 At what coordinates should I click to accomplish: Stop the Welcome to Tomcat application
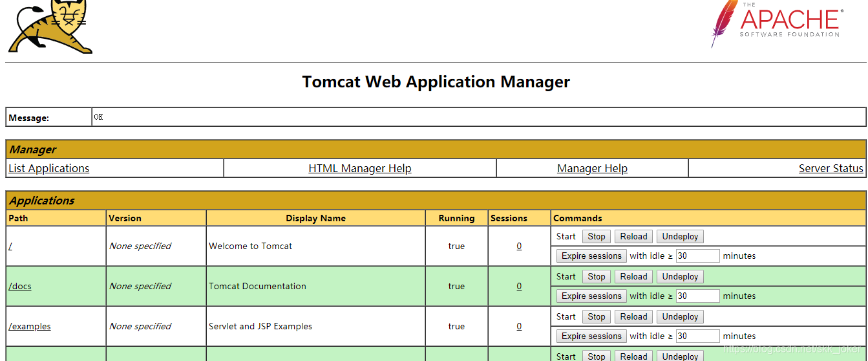click(597, 237)
